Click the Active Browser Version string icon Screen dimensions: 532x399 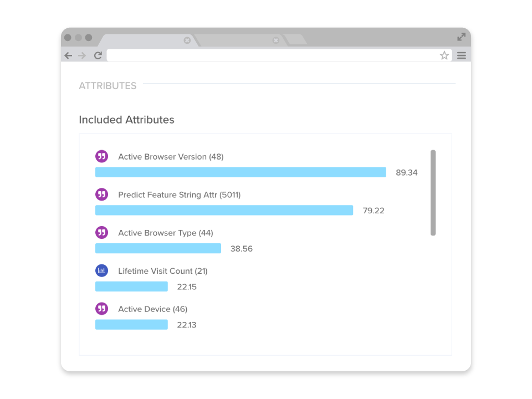101,156
